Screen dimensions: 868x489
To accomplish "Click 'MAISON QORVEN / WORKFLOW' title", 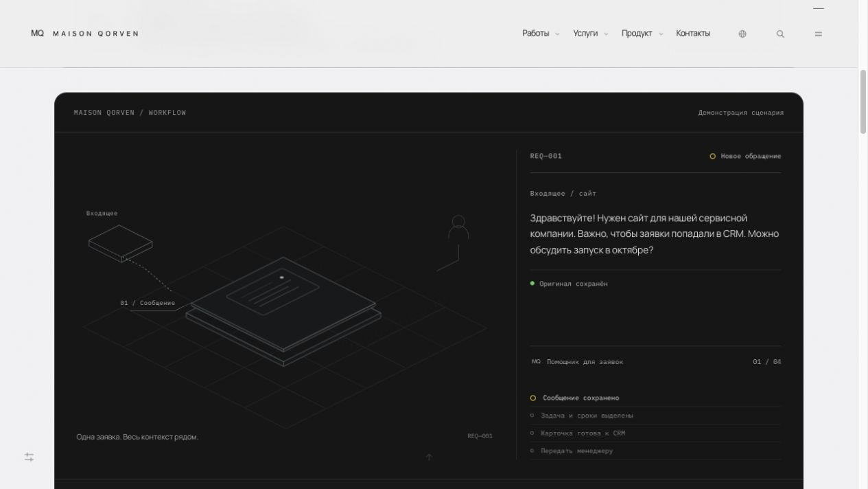I will (130, 113).
